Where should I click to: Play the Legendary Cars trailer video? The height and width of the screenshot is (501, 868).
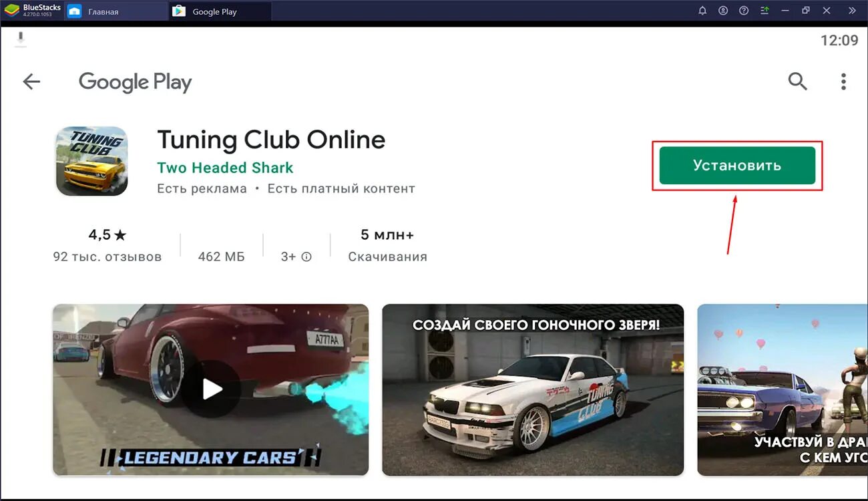211,389
